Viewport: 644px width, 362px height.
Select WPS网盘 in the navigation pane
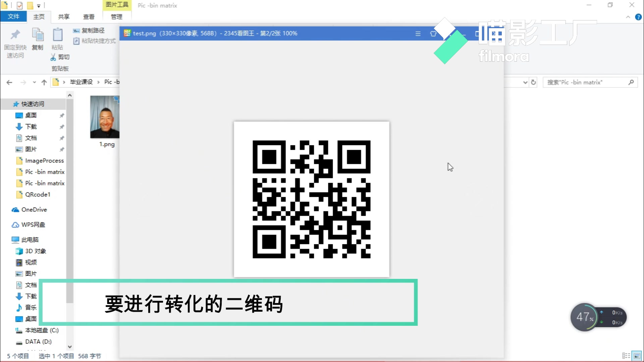coord(29,225)
